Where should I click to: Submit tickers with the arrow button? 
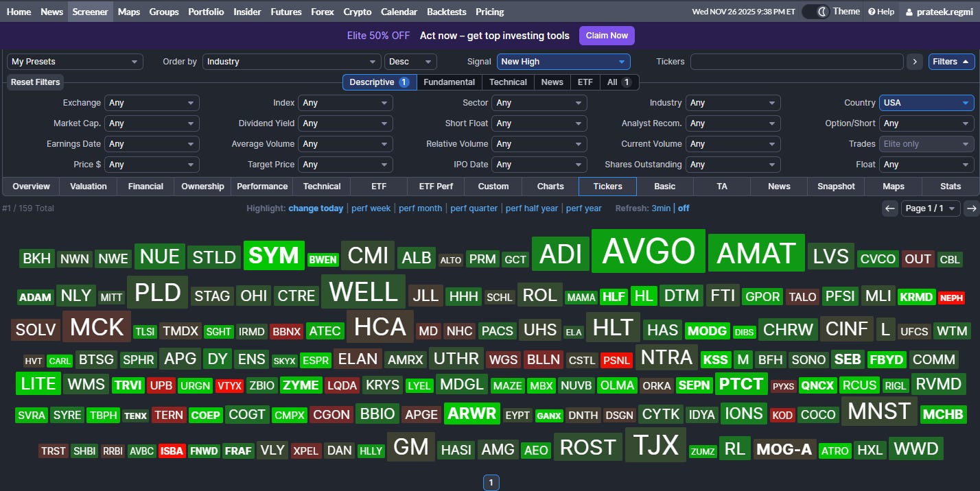pos(914,62)
